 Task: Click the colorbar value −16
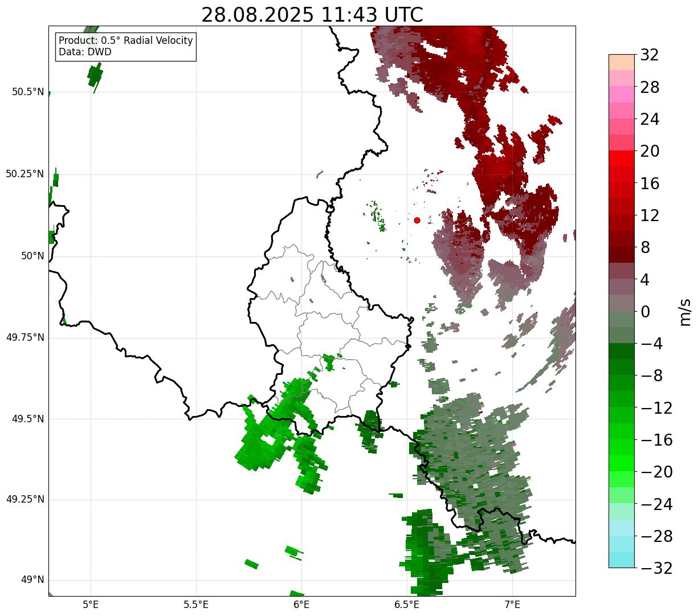656,440
